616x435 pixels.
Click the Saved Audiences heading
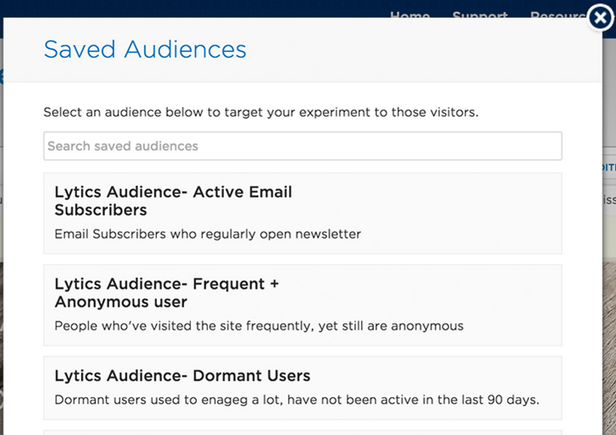pos(145,50)
